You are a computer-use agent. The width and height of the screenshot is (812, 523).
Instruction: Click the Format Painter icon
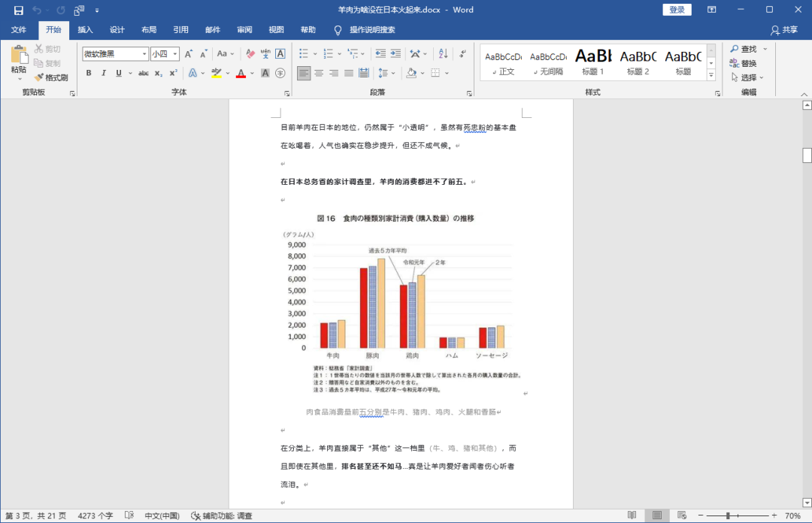point(50,77)
